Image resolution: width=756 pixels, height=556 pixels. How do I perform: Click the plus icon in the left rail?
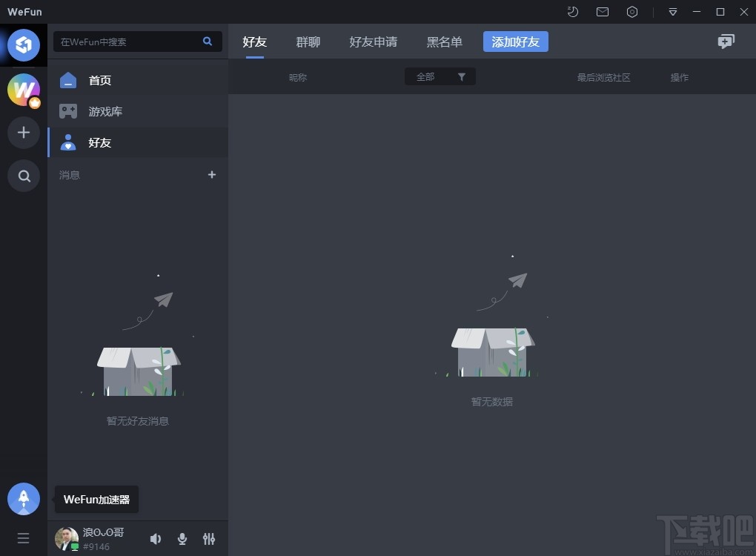coord(23,133)
